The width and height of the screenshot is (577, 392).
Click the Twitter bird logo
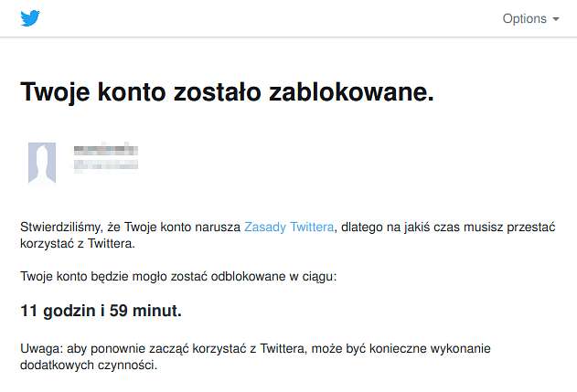tap(30, 18)
